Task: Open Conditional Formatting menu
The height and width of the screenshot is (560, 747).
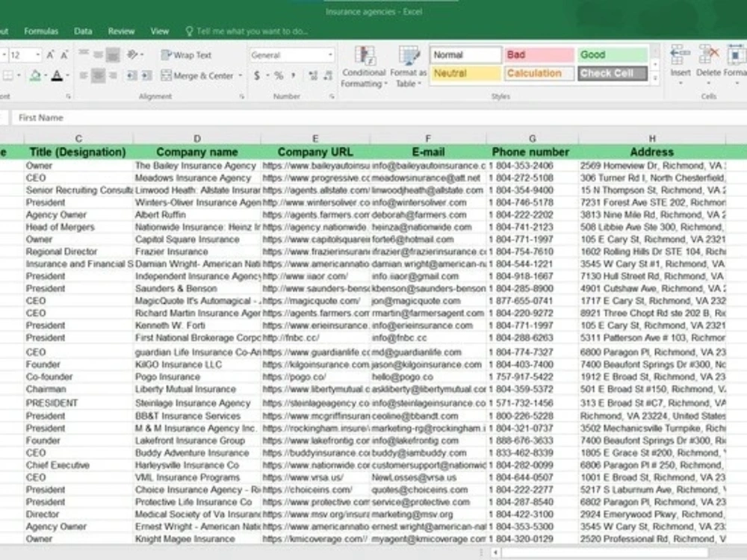Action: click(x=364, y=67)
